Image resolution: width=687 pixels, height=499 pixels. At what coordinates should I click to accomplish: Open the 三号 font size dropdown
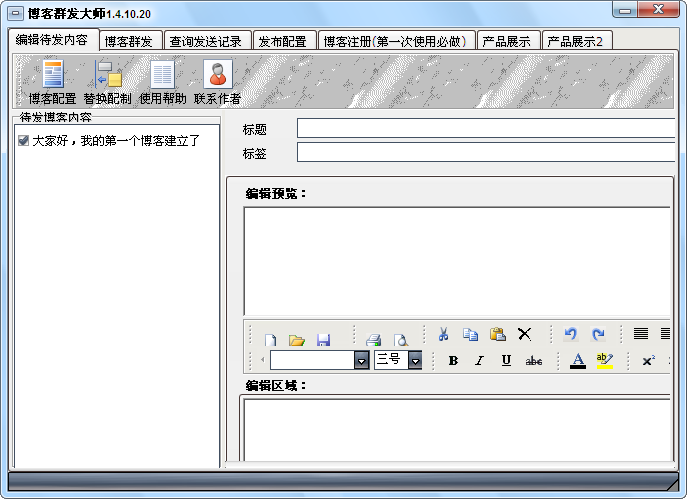(414, 360)
